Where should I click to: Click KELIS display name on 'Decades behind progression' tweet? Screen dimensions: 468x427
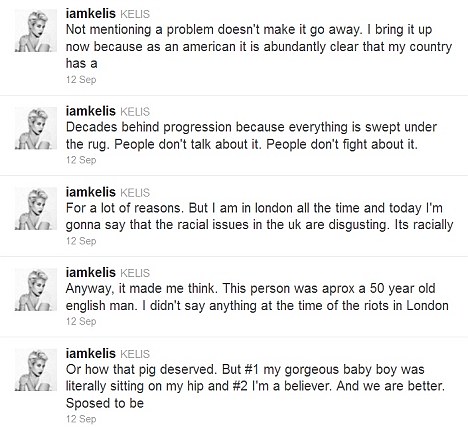pos(135,112)
